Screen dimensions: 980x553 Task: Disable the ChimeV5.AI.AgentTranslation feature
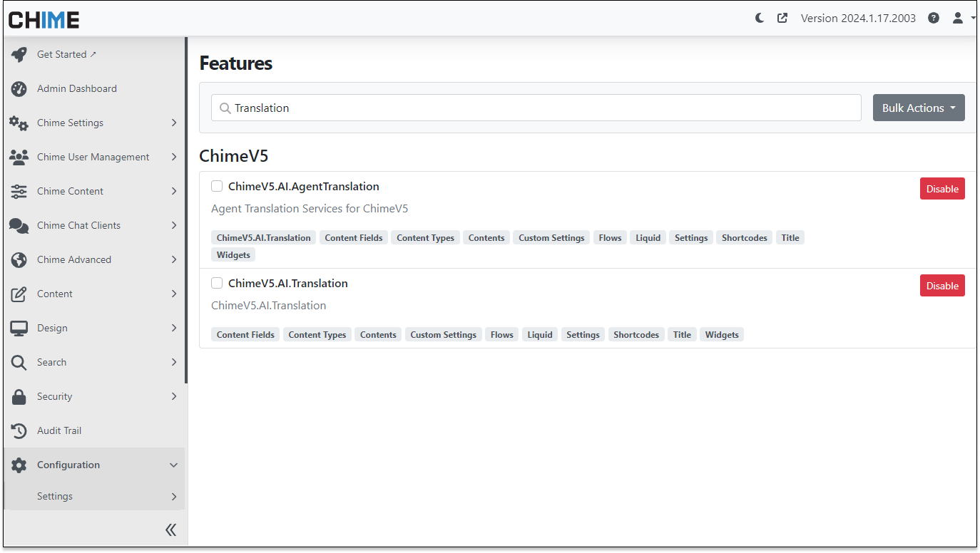coord(942,189)
